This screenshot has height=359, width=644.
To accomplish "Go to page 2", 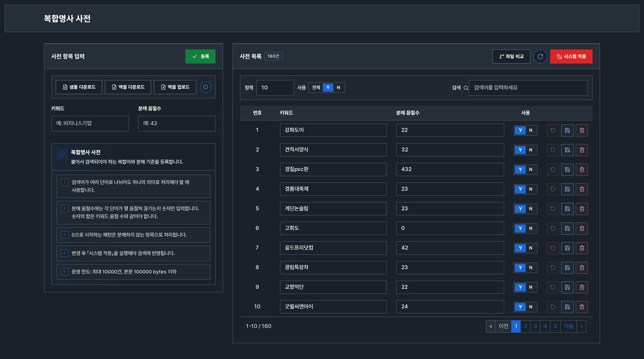I will coord(525,326).
